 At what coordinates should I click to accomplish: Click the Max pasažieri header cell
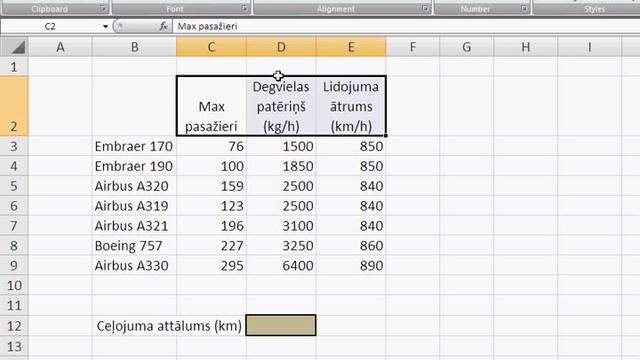[x=211, y=106]
